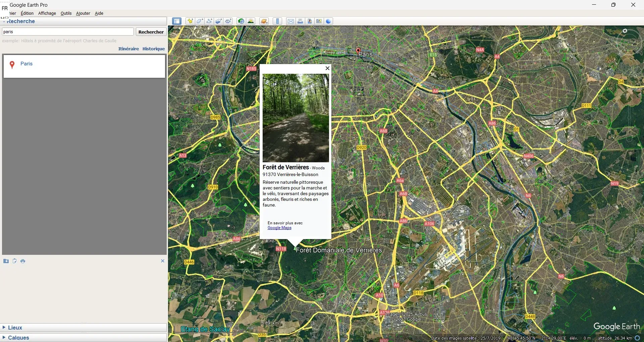Click the compass north indicator on the map
The image size is (644, 342).
pyautogui.click(x=625, y=31)
